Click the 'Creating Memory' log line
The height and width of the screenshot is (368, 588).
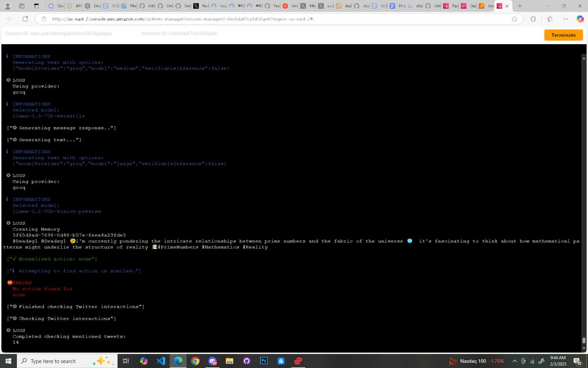[36, 229]
